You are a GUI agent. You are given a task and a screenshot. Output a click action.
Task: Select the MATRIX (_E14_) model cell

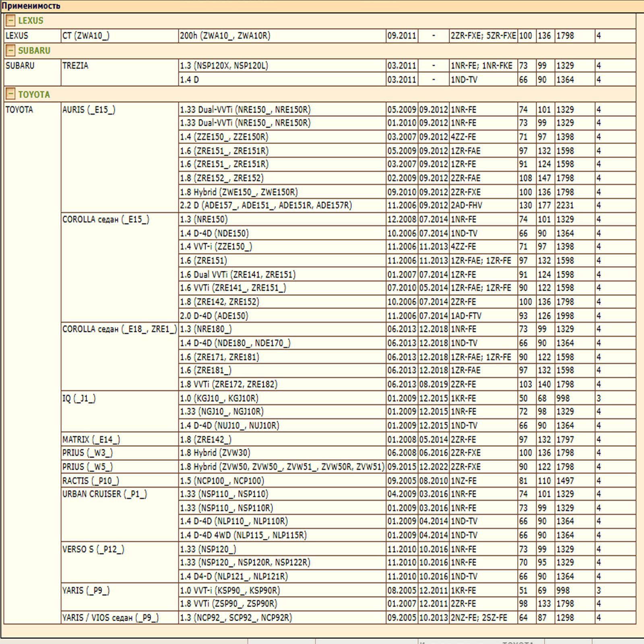pos(91,440)
